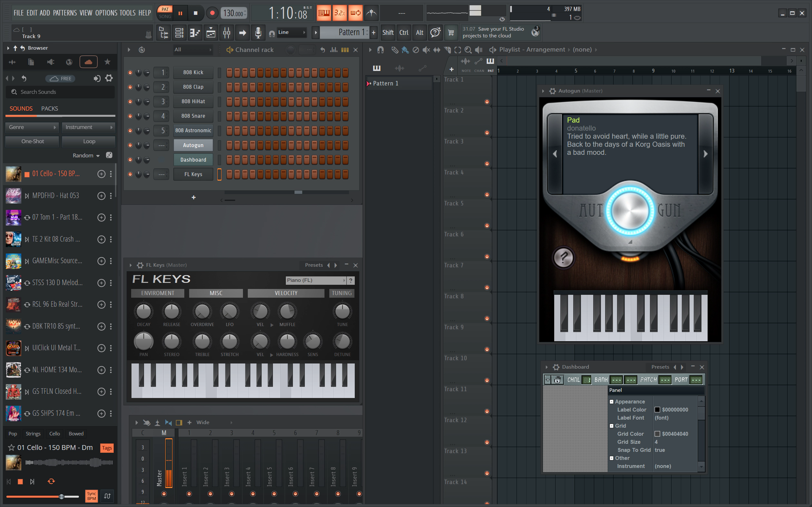Click the Tags button for 01 Cello
Image resolution: width=812 pixels, height=507 pixels.
[x=107, y=448]
